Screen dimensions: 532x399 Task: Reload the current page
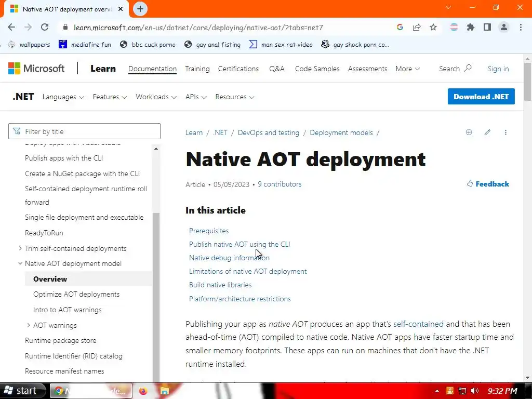pyautogui.click(x=45, y=28)
